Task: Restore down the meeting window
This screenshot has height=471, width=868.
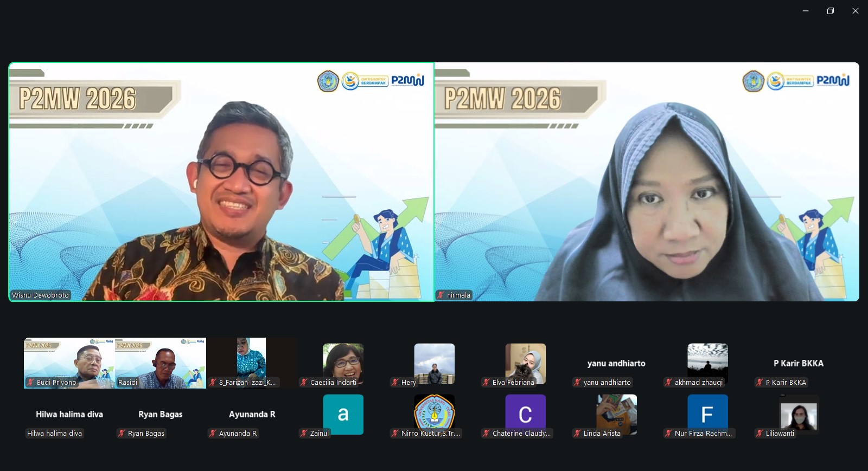Action: [x=830, y=11]
